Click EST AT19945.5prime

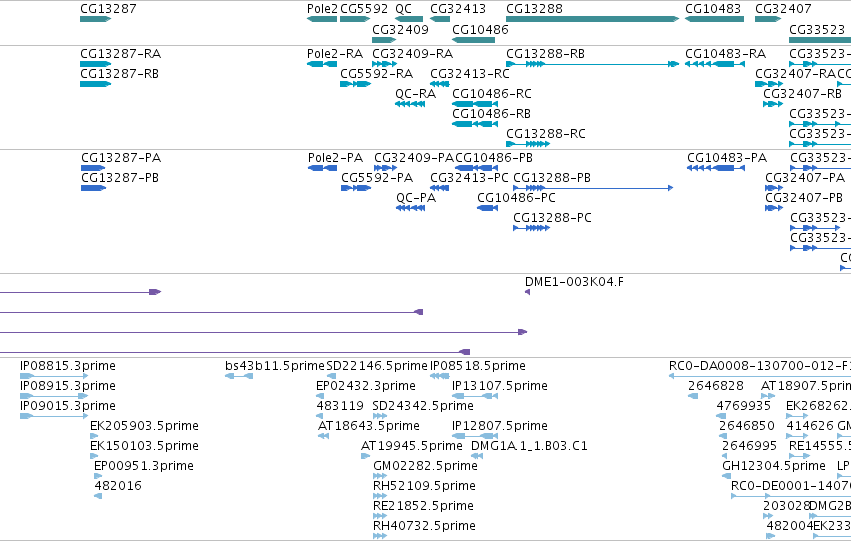[x=365, y=456]
